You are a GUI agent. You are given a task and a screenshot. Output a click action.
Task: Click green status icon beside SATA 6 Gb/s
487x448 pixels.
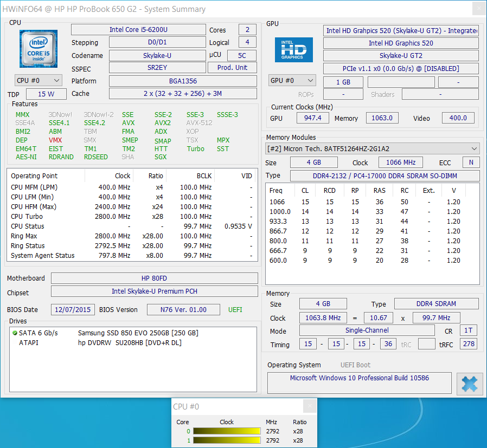pos(15,333)
